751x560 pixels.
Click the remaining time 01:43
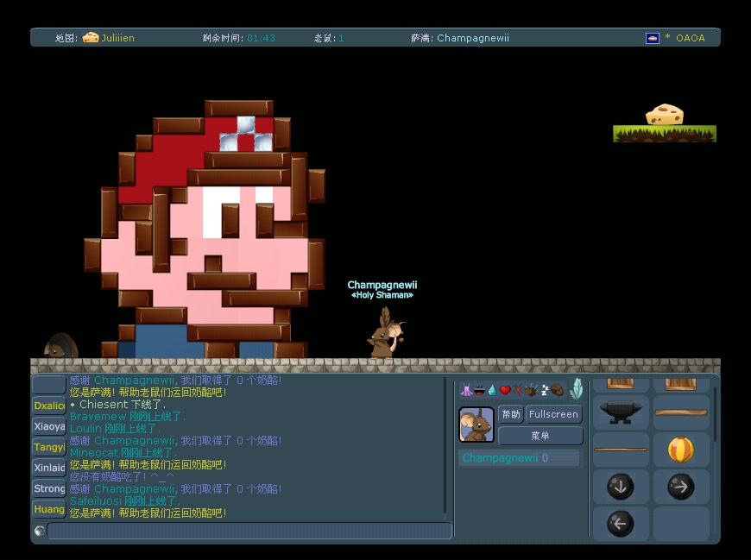click(261, 38)
